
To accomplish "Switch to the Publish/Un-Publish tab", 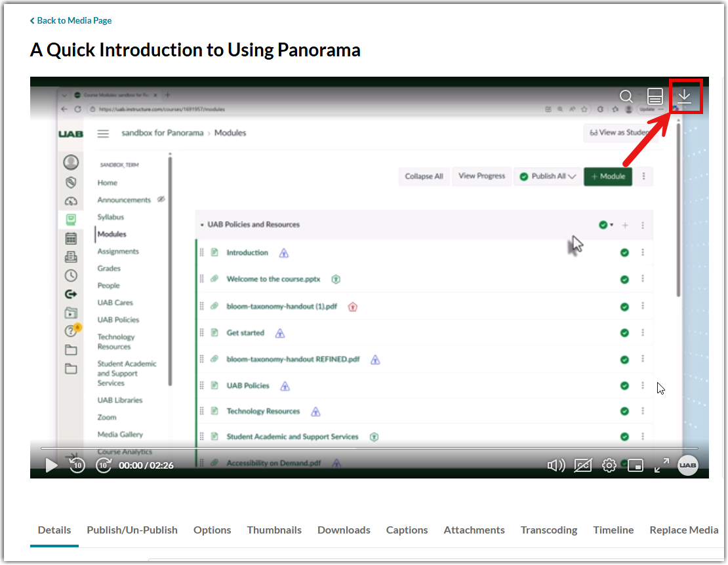I will (132, 530).
